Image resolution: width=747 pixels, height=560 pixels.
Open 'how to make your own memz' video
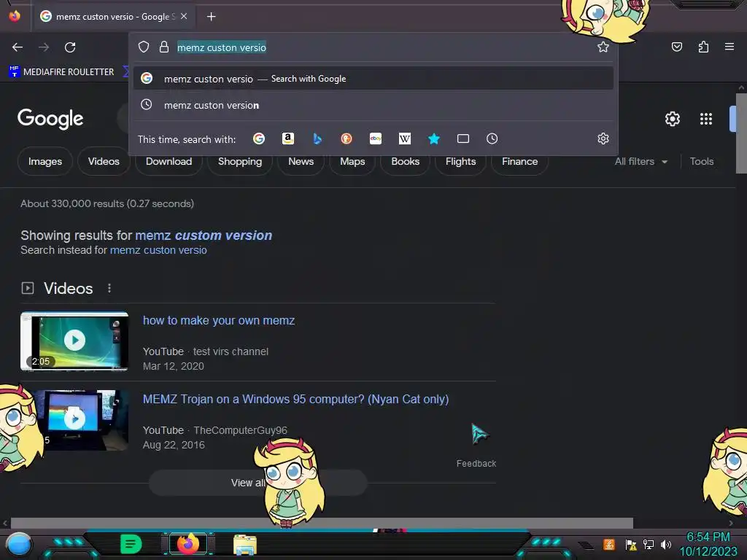point(219,321)
